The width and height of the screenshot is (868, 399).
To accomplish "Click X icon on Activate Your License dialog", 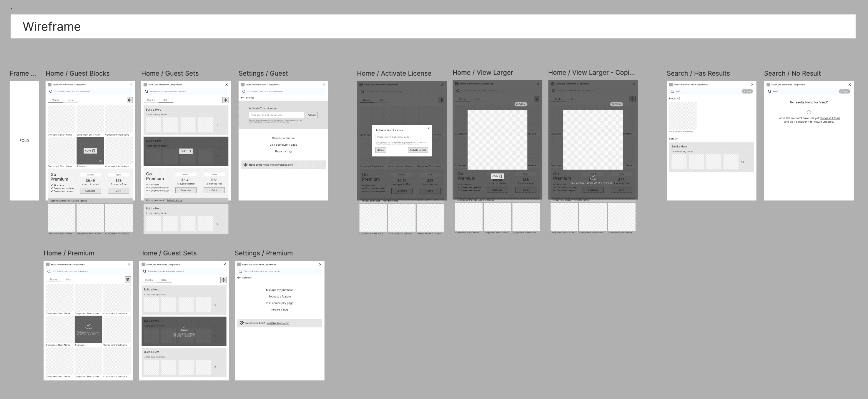I will tap(428, 128).
